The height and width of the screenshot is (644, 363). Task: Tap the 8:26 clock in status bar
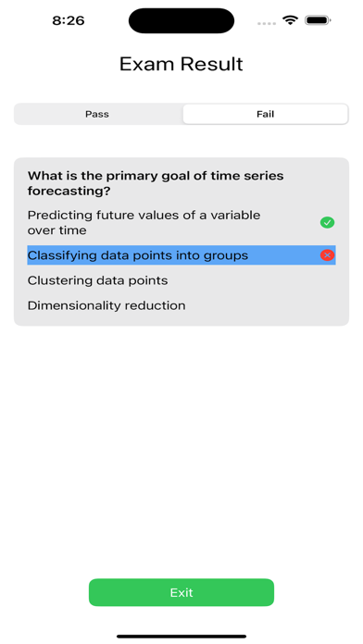pos(69,20)
